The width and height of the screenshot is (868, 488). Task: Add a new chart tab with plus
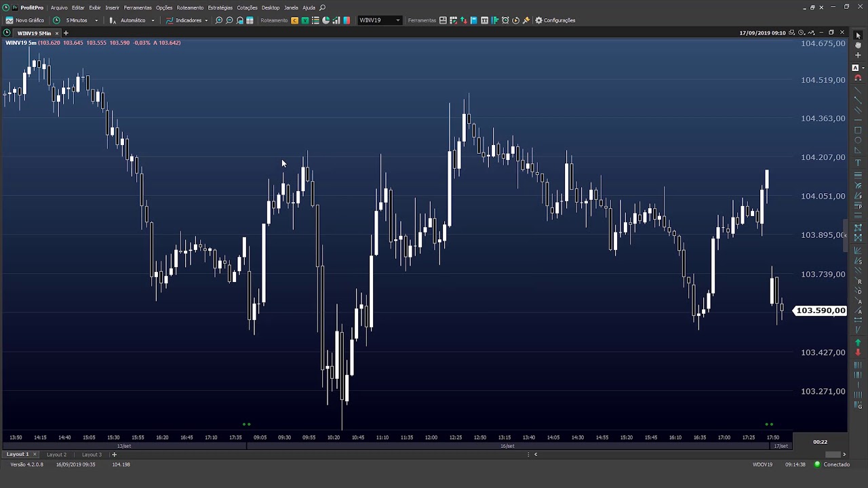tap(66, 33)
